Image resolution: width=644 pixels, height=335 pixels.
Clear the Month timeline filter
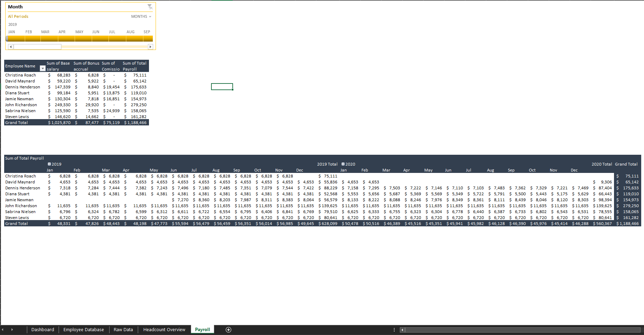(x=150, y=7)
